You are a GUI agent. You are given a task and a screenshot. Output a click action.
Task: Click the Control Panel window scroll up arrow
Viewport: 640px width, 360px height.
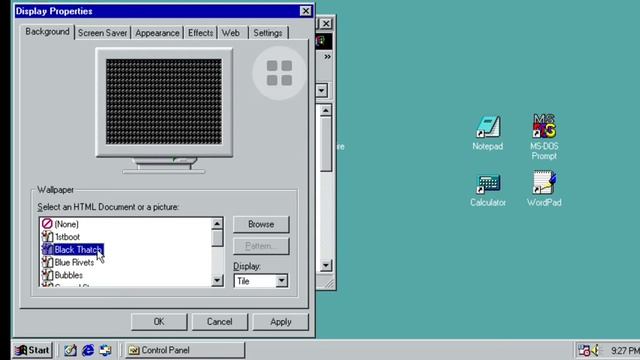[326, 111]
